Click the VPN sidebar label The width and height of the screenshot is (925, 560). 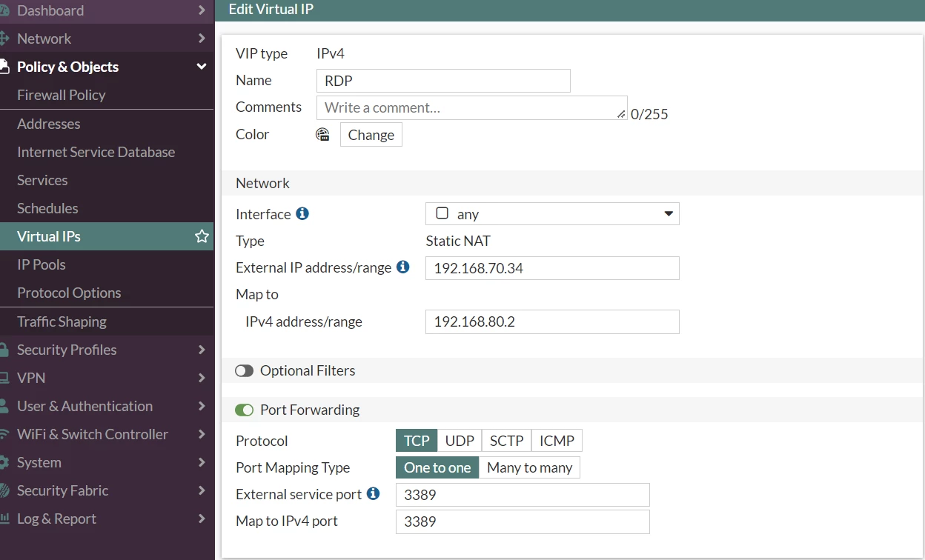(31, 378)
